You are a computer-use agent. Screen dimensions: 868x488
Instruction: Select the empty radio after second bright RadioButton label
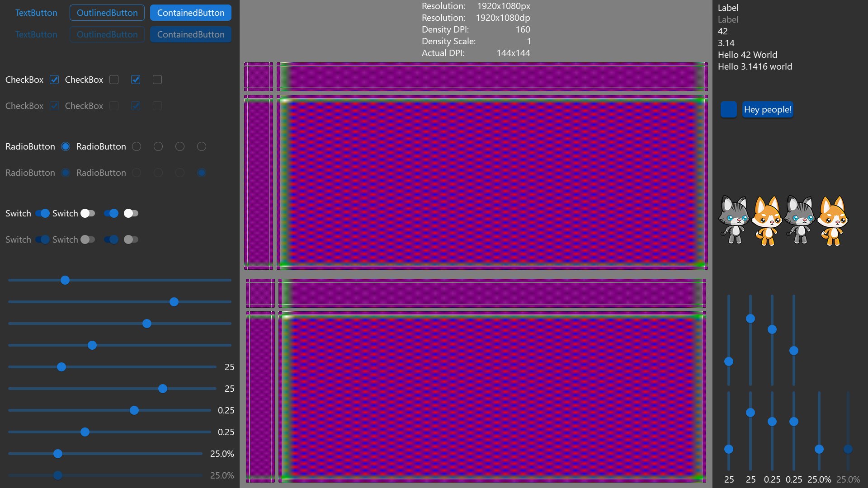pos(137,146)
